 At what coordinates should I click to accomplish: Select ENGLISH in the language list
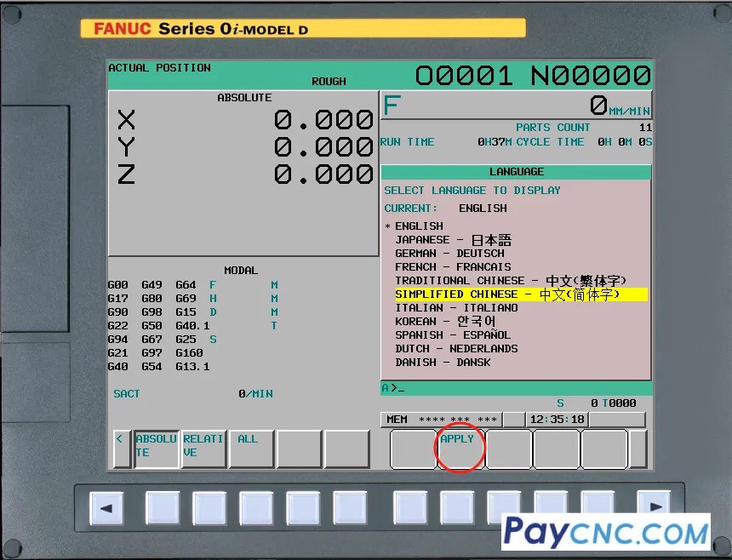(420, 226)
